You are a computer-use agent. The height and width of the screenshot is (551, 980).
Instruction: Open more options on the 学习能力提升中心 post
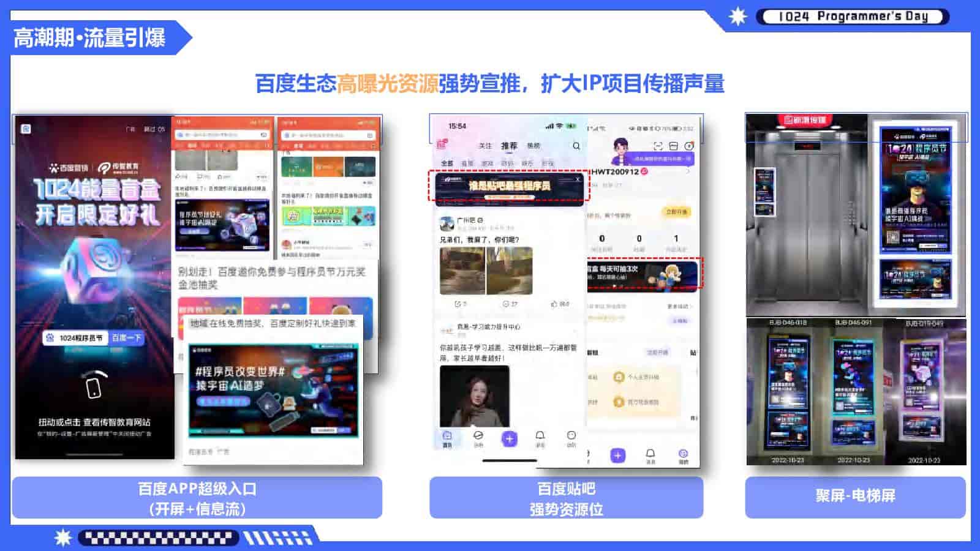click(575, 331)
